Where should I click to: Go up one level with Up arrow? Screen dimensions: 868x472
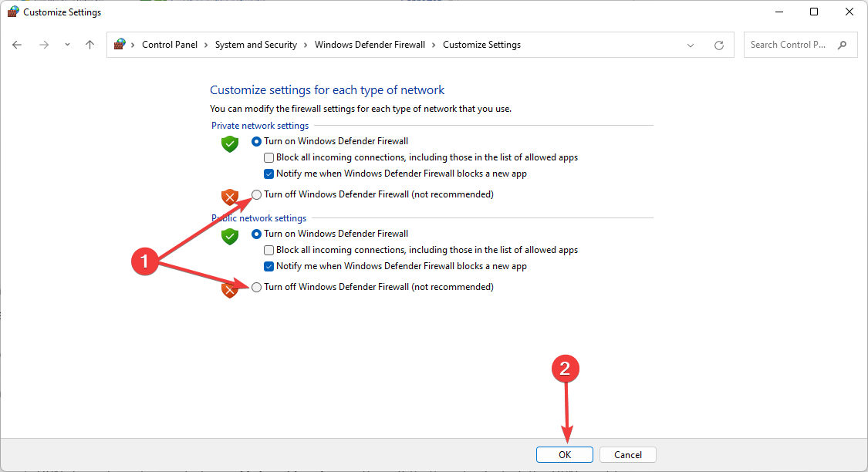point(90,45)
